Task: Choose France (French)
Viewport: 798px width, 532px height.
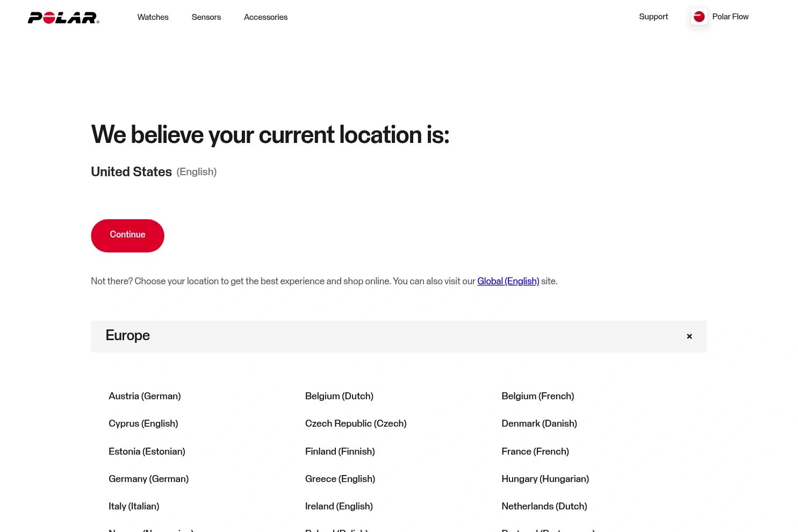Action: (535, 451)
